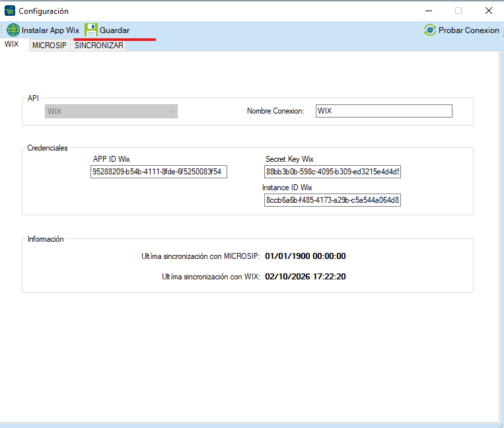The image size is (504, 428).
Task: Click the Probar Conexion gear icon
Action: (x=430, y=30)
